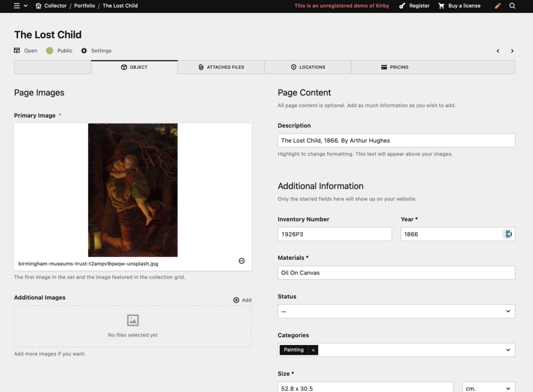
Task: Click the Register key icon
Action: [x=402, y=6]
